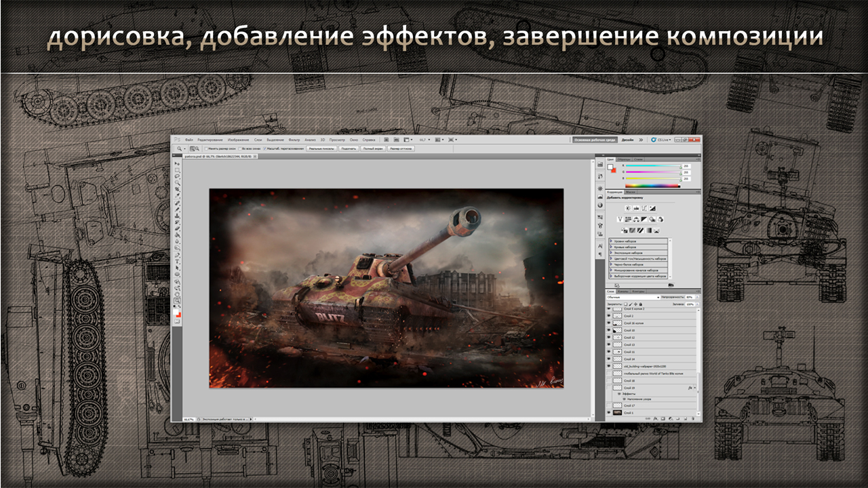The height and width of the screenshot is (488, 868).
Task: Open the Фильтр menu
Action: 294,140
